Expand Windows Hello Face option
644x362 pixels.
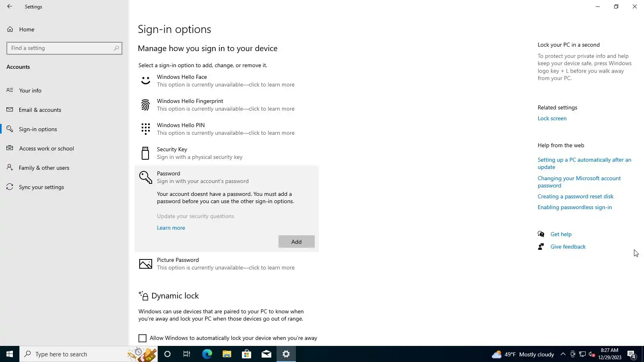tap(227, 81)
